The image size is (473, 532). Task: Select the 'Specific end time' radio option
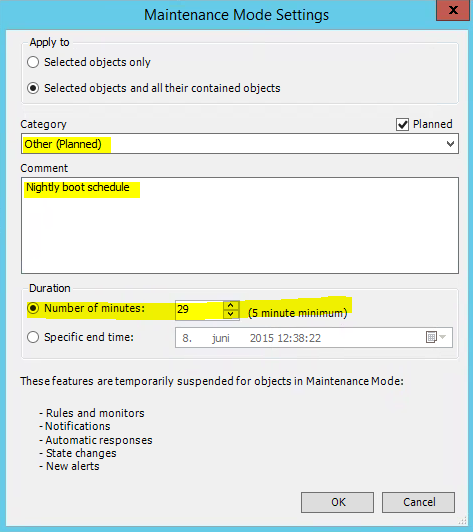[33, 337]
